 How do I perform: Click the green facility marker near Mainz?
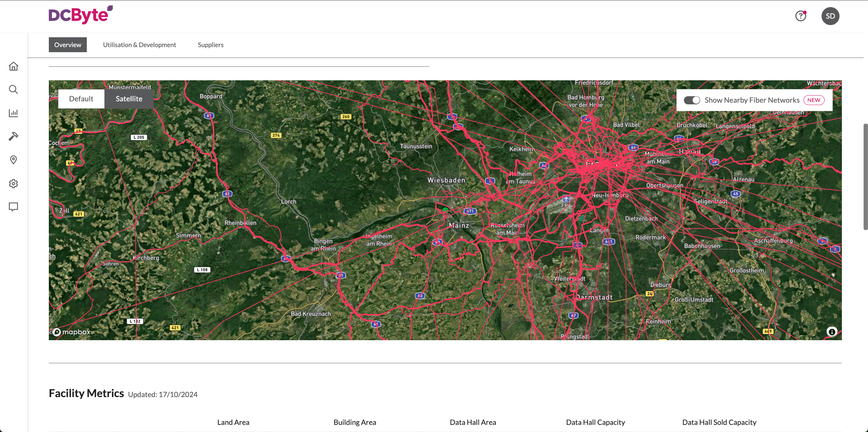coord(445,210)
